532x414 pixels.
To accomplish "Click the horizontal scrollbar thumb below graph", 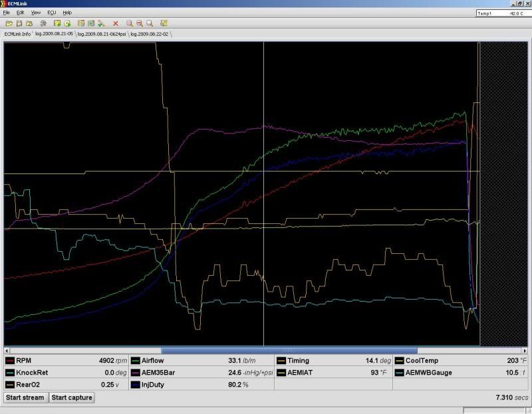I will click(x=289, y=350).
